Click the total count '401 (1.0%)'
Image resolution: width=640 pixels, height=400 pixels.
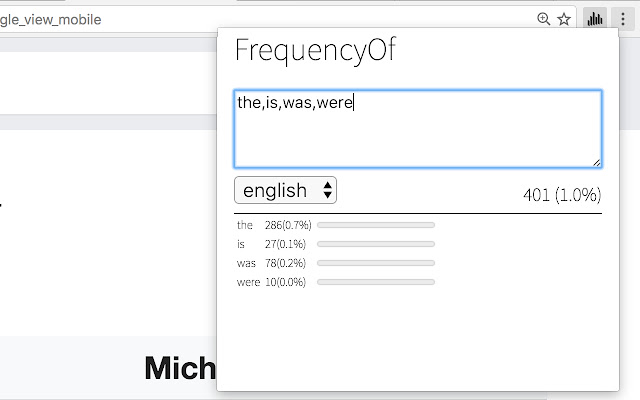coord(561,194)
